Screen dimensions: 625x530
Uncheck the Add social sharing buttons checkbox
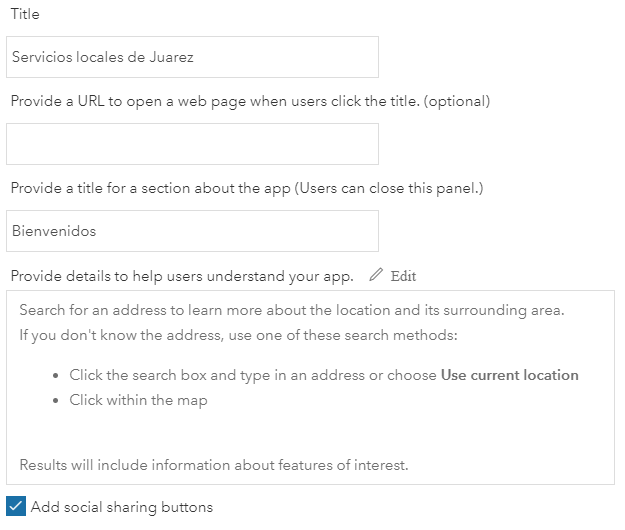16,507
